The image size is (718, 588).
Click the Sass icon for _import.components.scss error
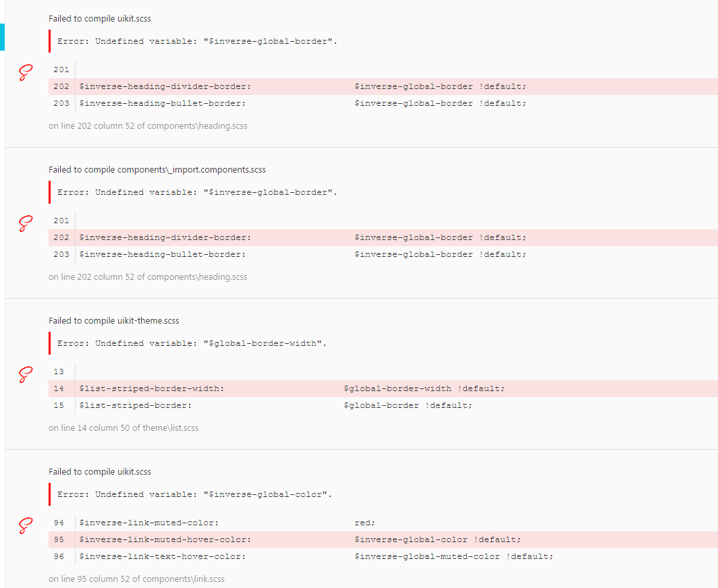coord(26,224)
